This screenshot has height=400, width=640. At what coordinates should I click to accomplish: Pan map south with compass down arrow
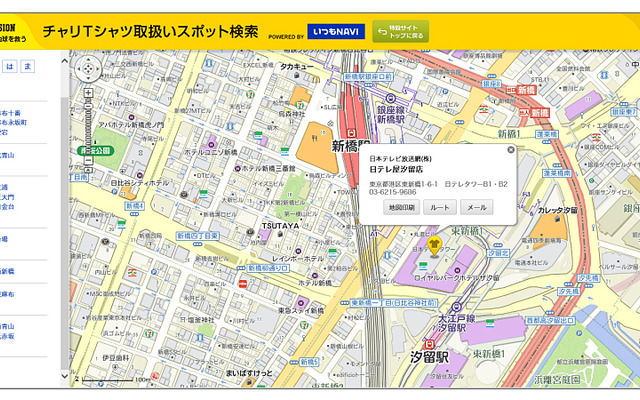[x=88, y=77]
